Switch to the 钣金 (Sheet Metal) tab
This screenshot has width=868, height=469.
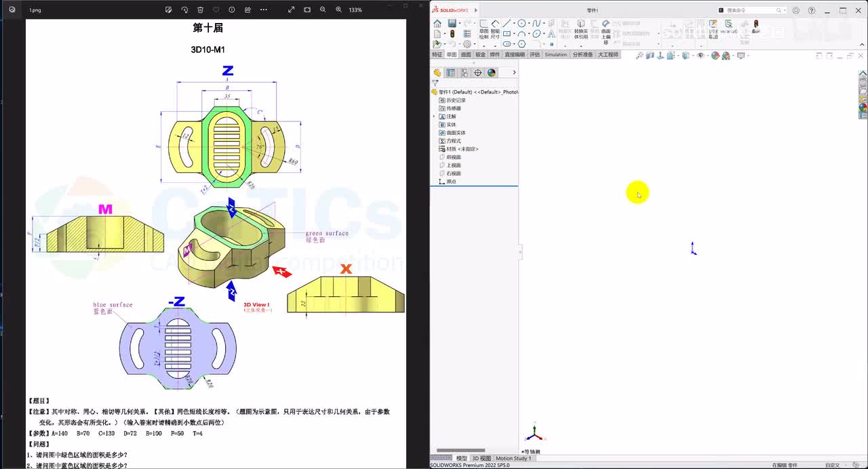click(x=481, y=54)
